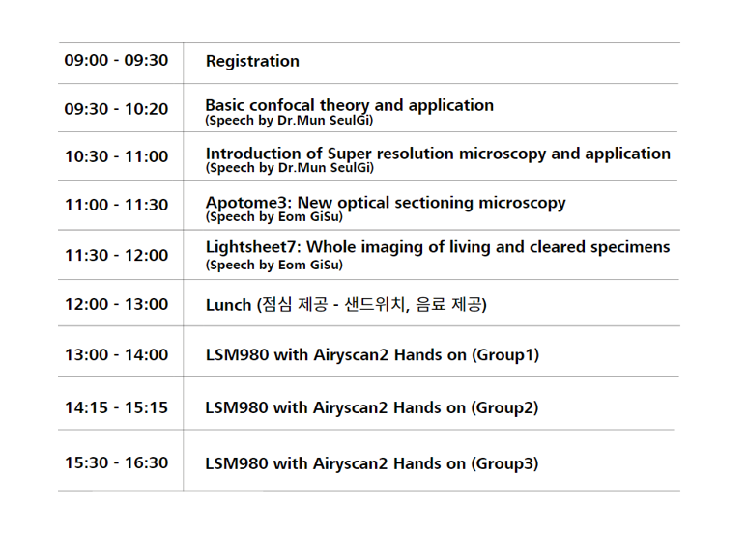Select the 11:30 - 12:00 time cell
Image resolution: width=747 pixels, height=560 pixels.
116,256
